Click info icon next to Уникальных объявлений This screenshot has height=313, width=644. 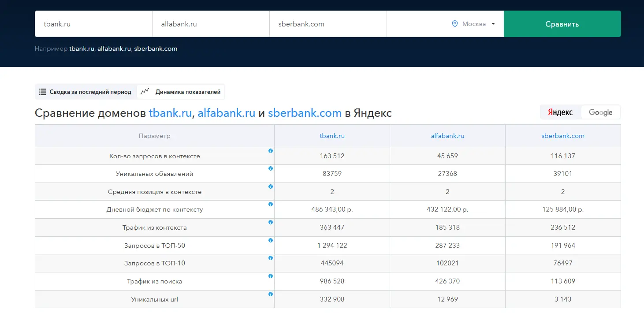[x=271, y=168]
